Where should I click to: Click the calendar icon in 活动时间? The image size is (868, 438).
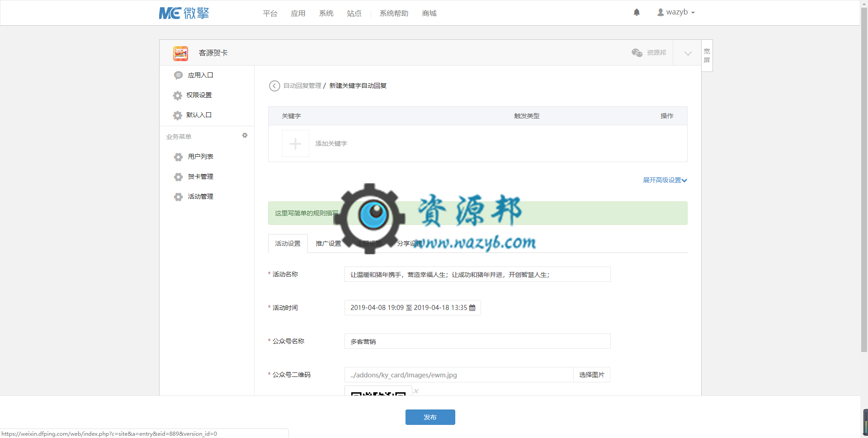pos(472,308)
